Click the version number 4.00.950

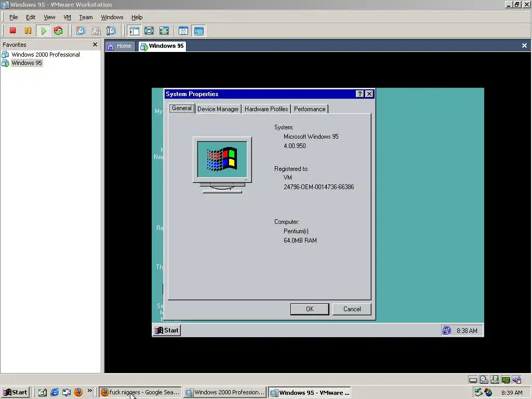click(x=295, y=146)
